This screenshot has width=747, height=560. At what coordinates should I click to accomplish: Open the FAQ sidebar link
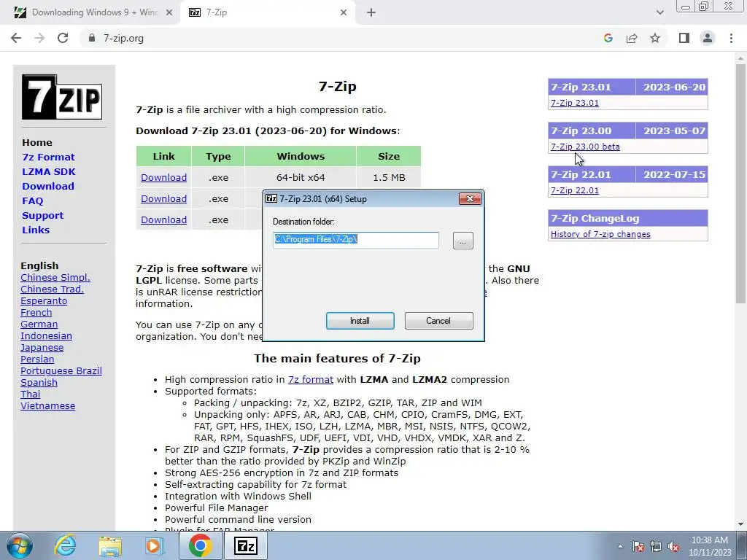pyautogui.click(x=32, y=201)
